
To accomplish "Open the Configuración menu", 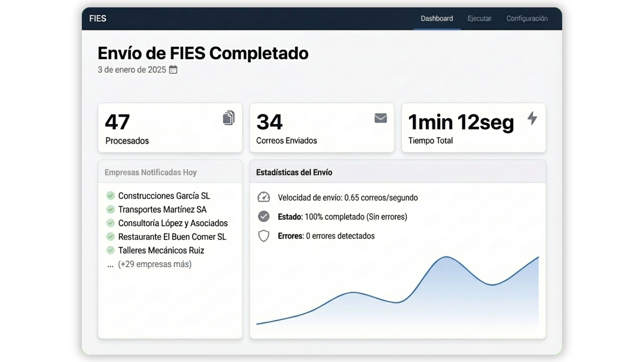I will [527, 18].
